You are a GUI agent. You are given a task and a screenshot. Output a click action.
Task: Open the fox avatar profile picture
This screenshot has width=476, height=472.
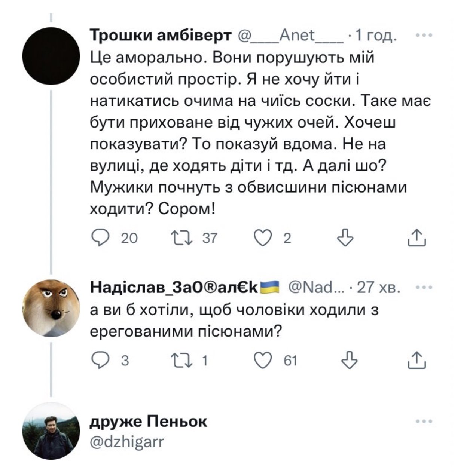click(x=51, y=308)
